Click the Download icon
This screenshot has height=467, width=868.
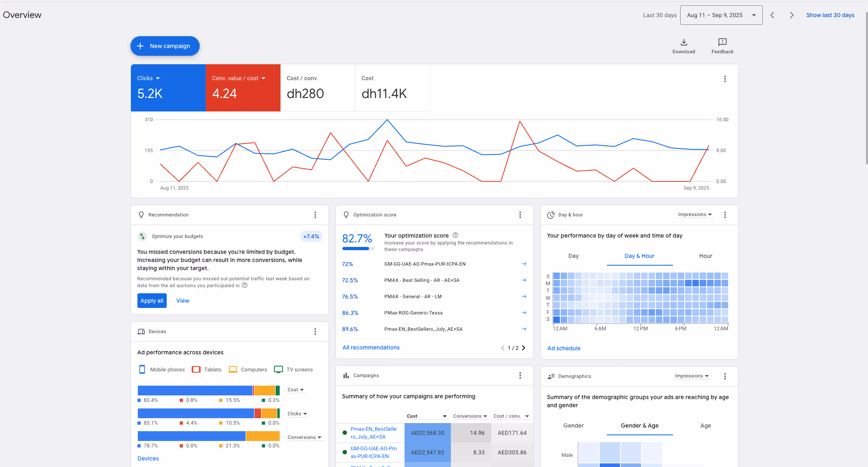(683, 42)
